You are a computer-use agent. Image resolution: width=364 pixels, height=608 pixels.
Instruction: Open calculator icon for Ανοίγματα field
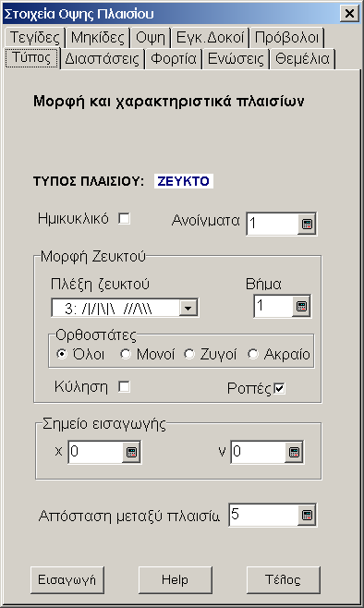click(307, 225)
